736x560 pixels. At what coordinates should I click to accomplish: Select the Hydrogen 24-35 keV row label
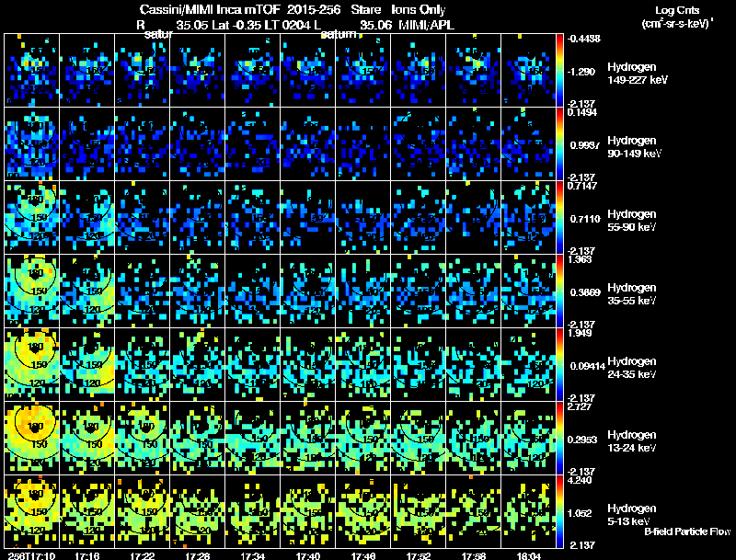click(x=635, y=367)
